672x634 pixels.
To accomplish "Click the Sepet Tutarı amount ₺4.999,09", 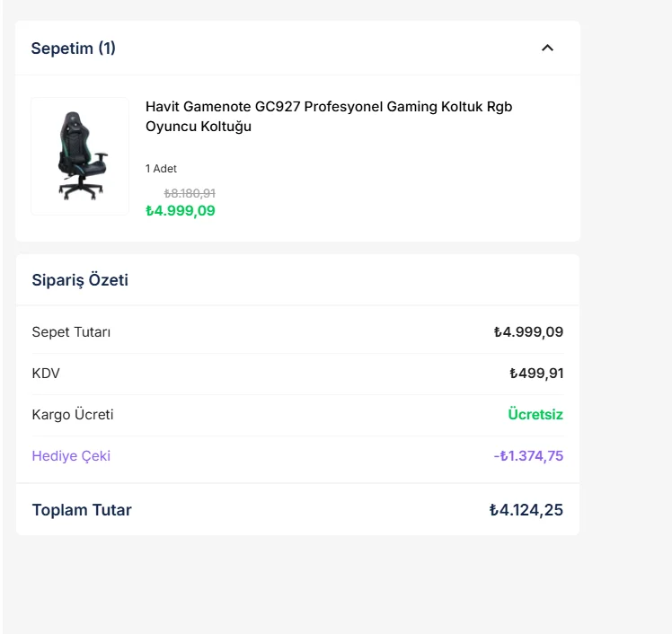I will pyautogui.click(x=528, y=332).
